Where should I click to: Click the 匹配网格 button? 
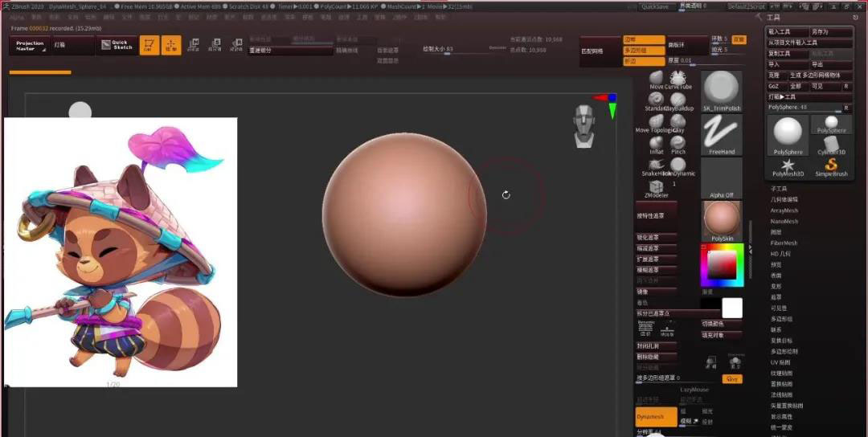[x=600, y=51]
